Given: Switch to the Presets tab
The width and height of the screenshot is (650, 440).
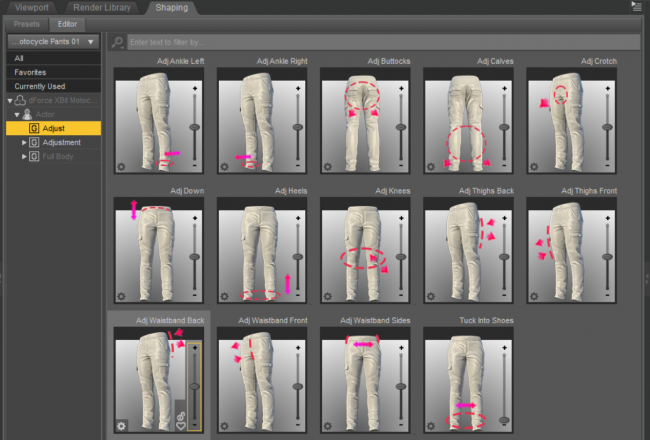Looking at the screenshot, I should point(26,24).
